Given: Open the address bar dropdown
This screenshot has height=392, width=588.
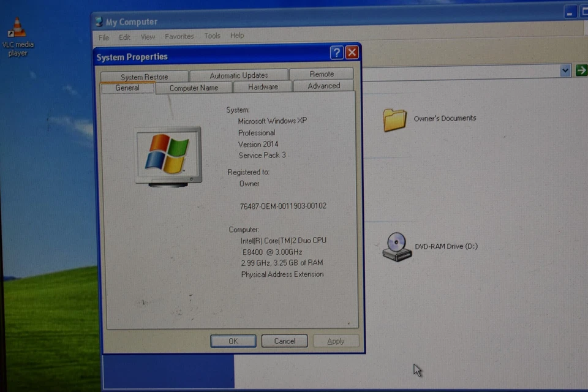Looking at the screenshot, I should pyautogui.click(x=565, y=70).
